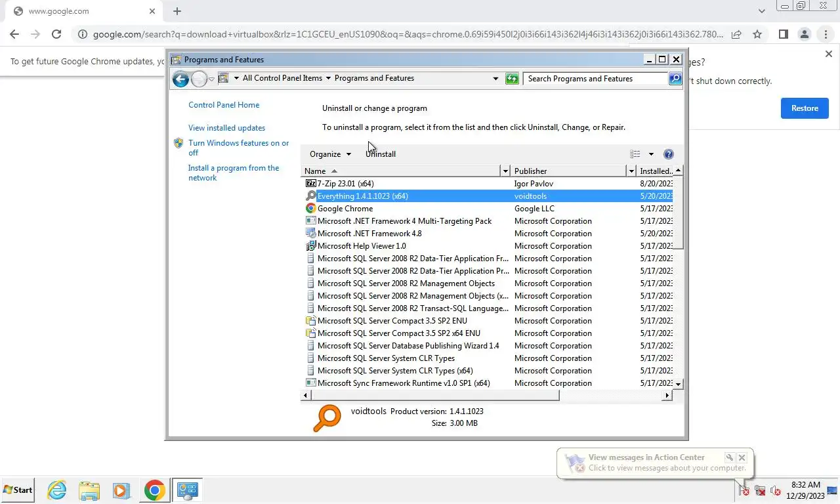Open Action Center options wrench icon

pos(729,457)
